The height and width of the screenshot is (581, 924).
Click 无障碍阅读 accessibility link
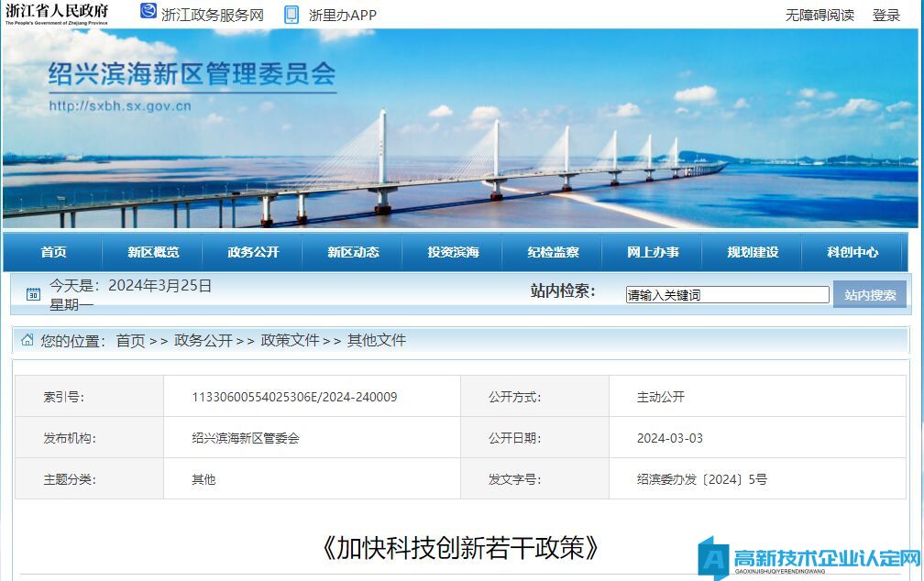pos(819,15)
